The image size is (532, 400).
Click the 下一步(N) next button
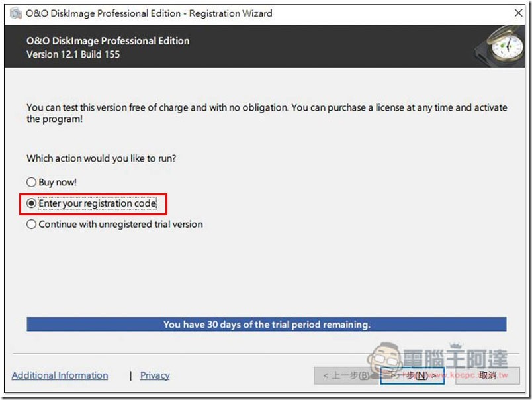point(412,375)
